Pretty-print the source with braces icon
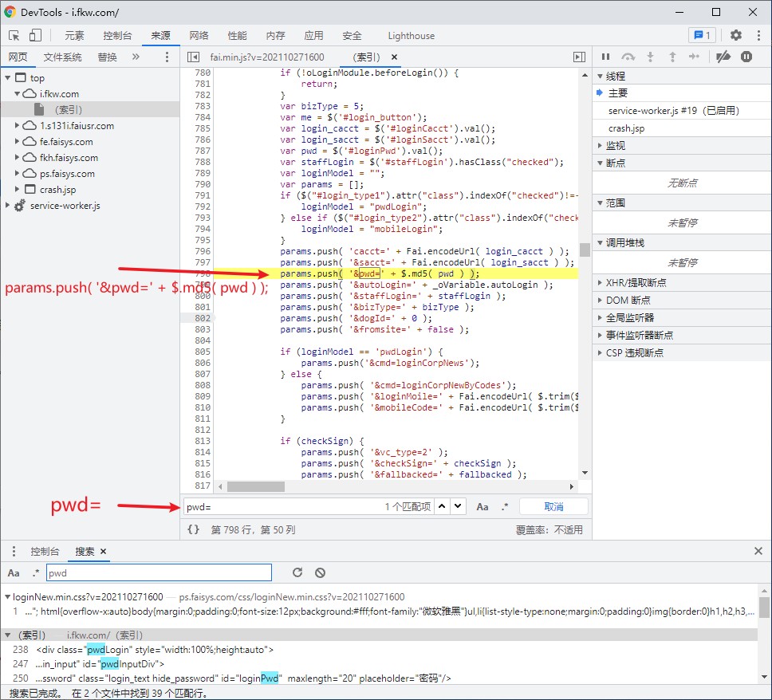Viewport: 772px width, 700px height. (194, 529)
